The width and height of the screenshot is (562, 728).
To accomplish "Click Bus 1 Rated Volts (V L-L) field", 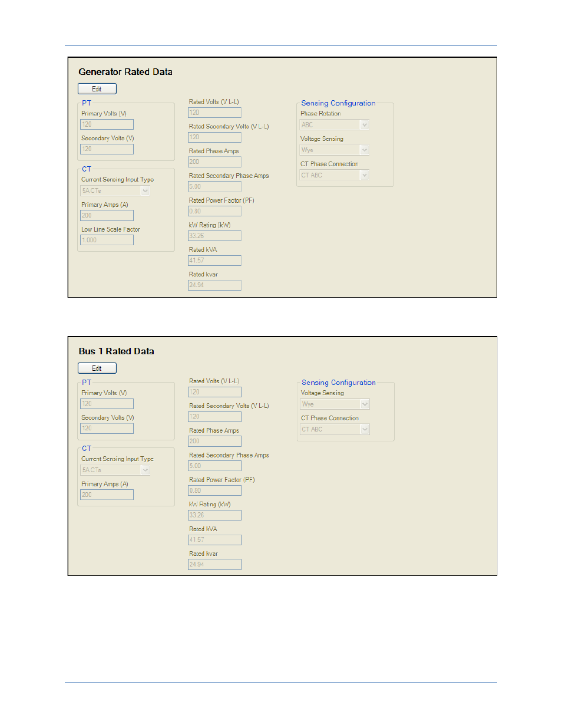I will coord(214,392).
